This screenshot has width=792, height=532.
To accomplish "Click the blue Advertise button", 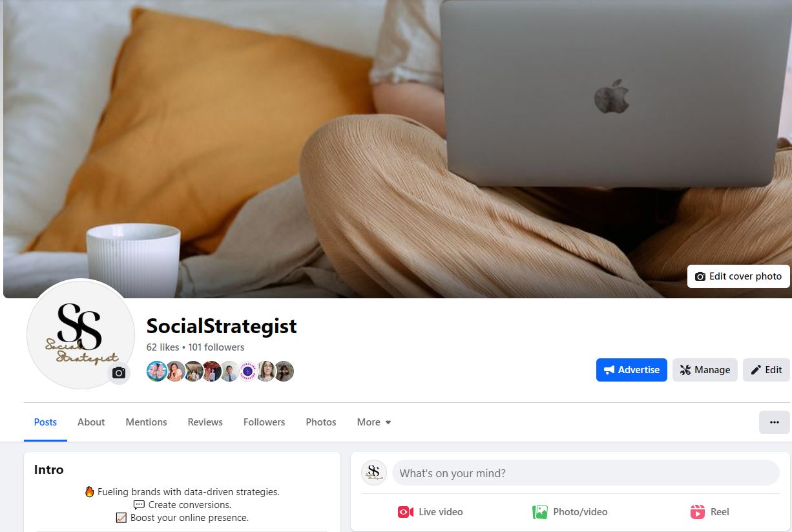I will (x=632, y=370).
